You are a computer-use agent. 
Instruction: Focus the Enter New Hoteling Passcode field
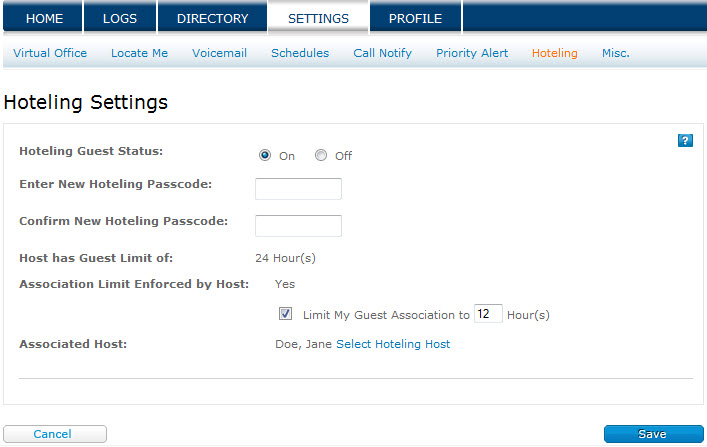click(298, 189)
